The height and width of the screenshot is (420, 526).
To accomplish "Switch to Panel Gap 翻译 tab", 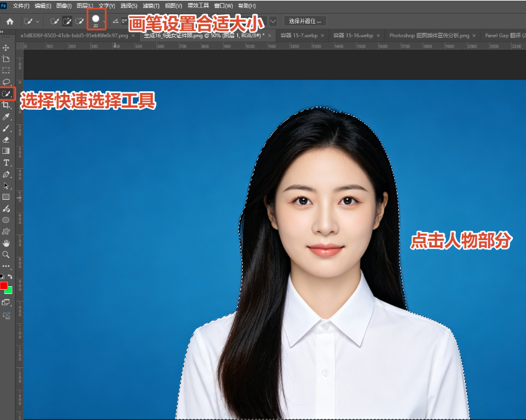I will pos(504,35).
